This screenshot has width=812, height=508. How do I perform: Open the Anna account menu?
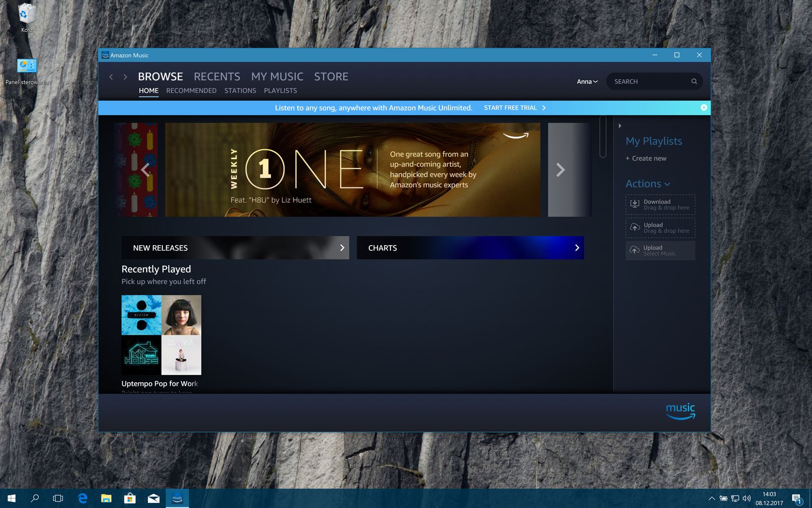587,81
